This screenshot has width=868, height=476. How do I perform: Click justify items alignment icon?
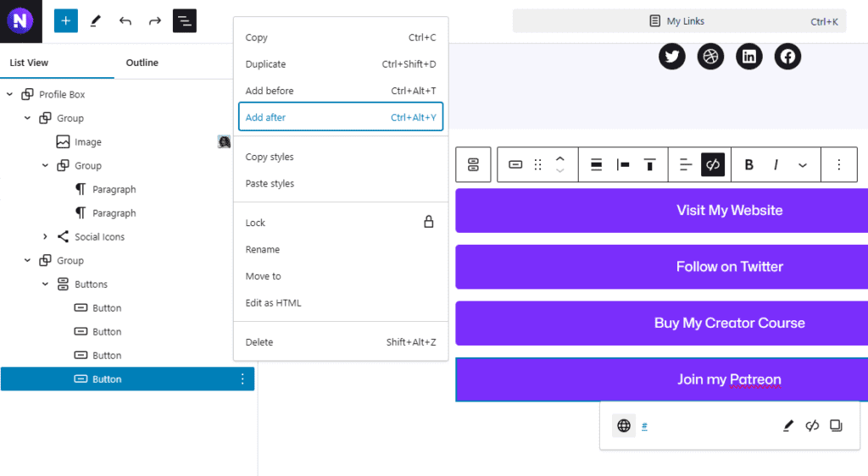(x=596, y=164)
